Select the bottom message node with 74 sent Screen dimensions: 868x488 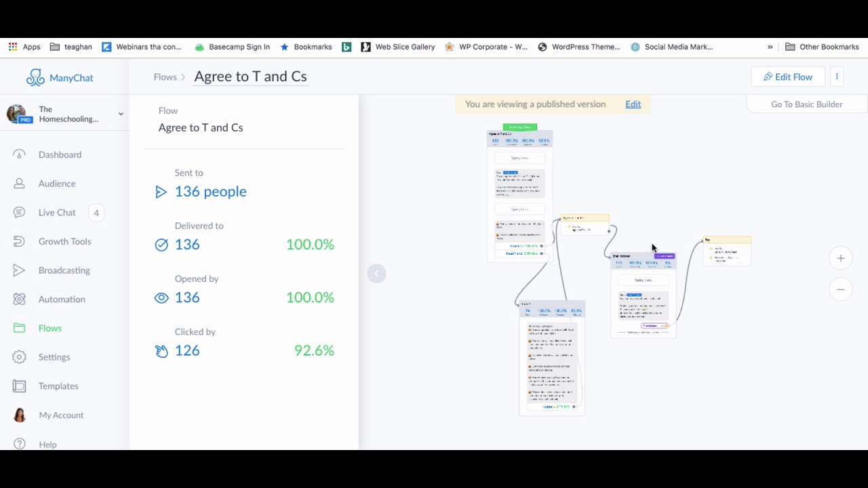(552, 358)
